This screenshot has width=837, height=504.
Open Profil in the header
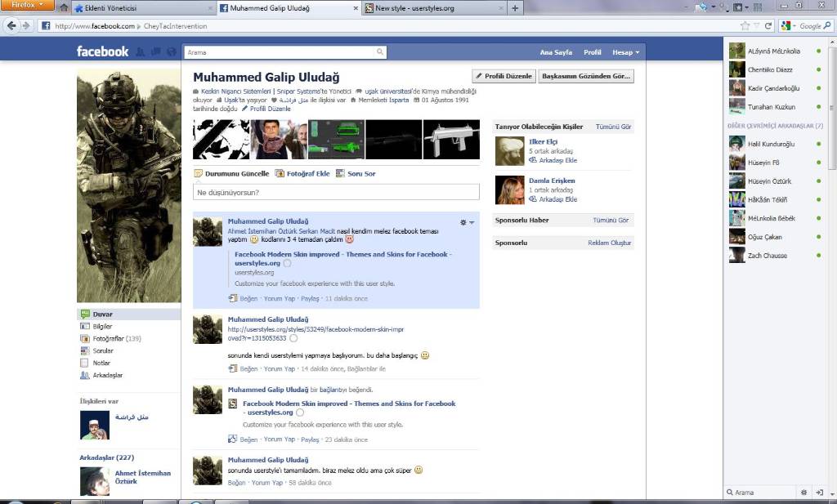pyautogui.click(x=592, y=52)
